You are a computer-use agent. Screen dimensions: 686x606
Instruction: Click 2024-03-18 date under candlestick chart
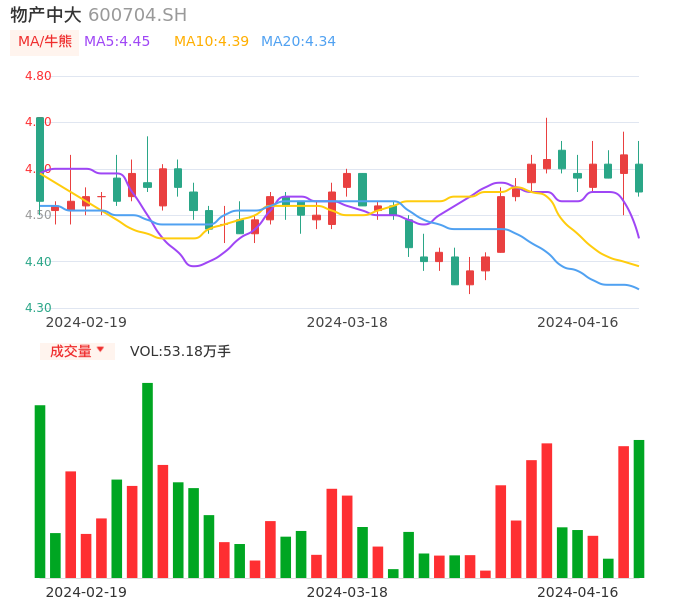point(347,322)
